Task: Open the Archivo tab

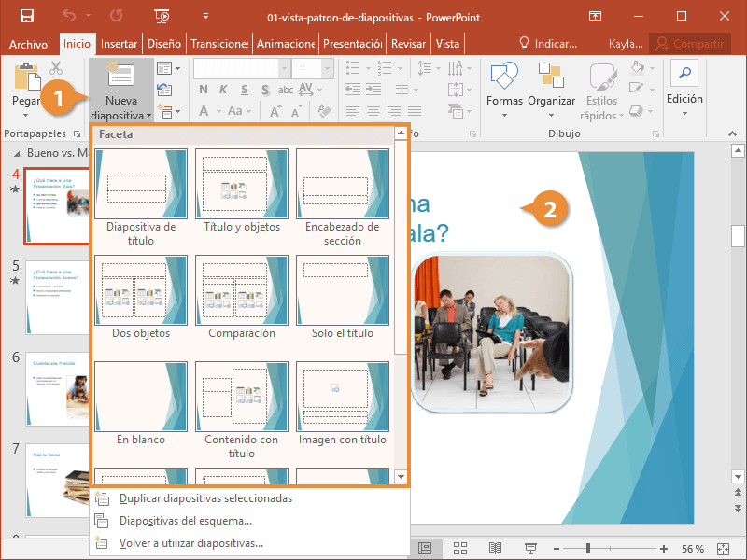Action: point(29,44)
